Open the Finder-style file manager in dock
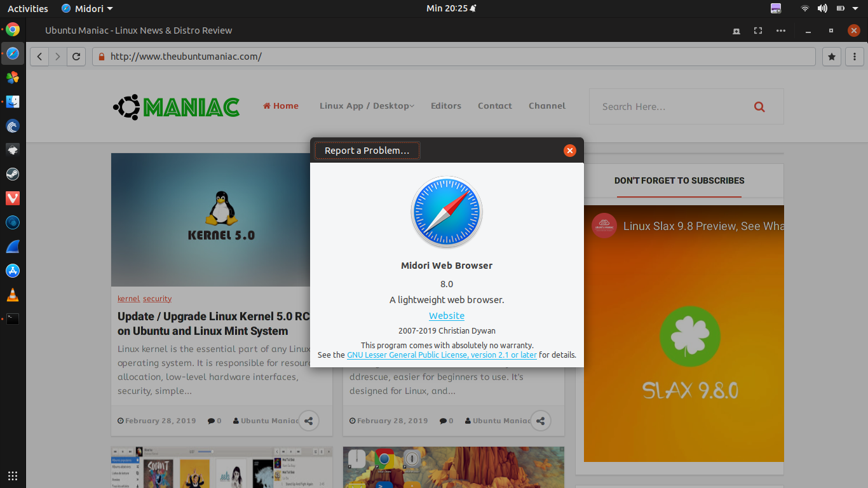This screenshot has height=488, width=868. pos(13,102)
